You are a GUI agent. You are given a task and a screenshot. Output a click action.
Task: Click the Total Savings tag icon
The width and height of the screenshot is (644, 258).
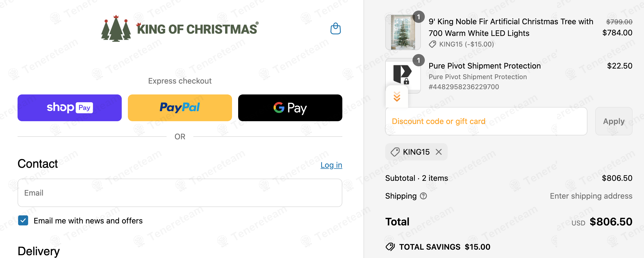pyautogui.click(x=390, y=247)
